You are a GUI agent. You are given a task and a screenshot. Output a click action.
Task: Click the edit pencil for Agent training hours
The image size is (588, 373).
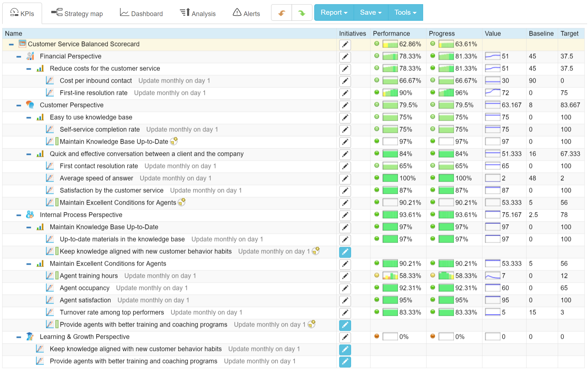coord(345,276)
